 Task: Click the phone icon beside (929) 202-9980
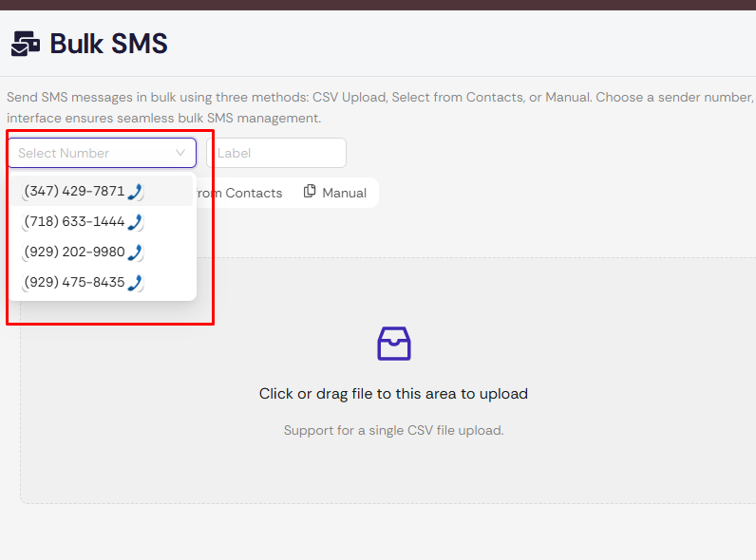click(135, 252)
